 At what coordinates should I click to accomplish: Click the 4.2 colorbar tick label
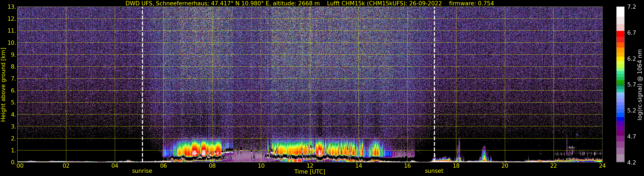(632, 162)
